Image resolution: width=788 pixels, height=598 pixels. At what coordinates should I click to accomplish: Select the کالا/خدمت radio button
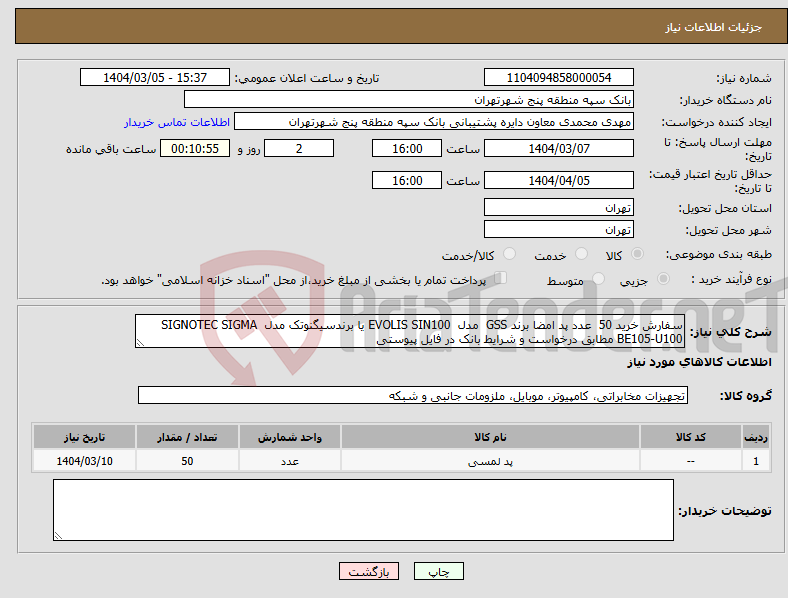510,254
